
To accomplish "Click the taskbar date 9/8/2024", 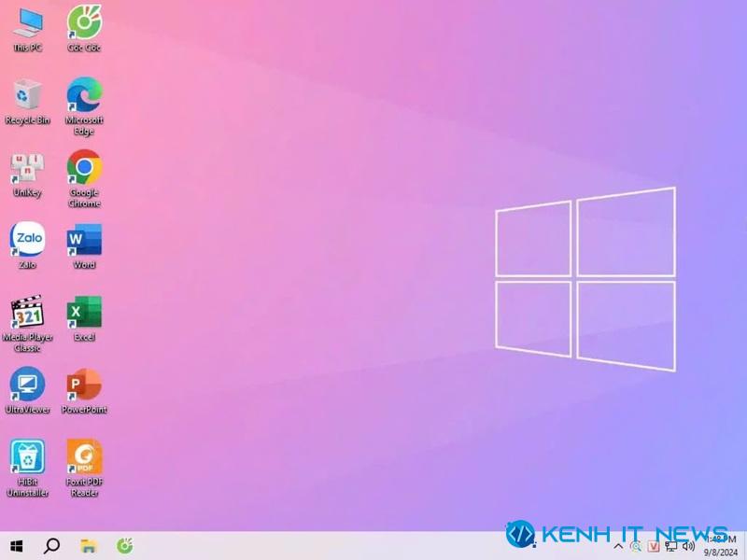I will [720, 553].
